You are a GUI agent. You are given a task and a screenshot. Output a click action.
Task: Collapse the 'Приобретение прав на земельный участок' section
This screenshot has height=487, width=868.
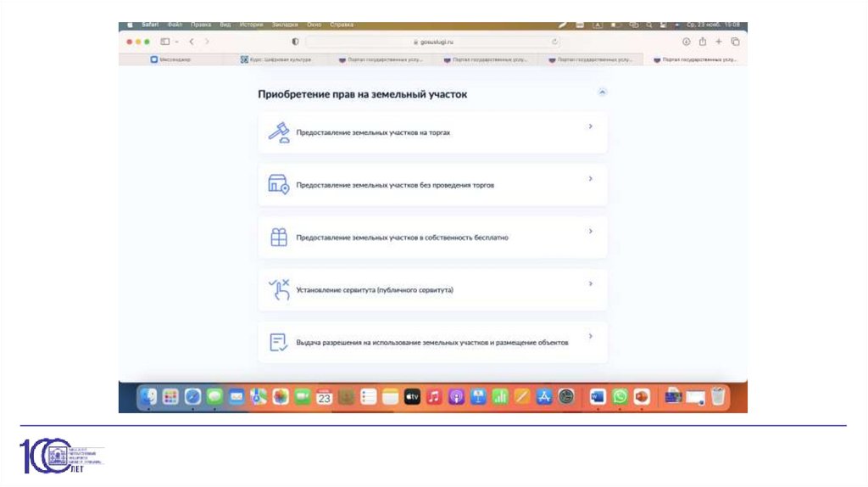tap(603, 92)
